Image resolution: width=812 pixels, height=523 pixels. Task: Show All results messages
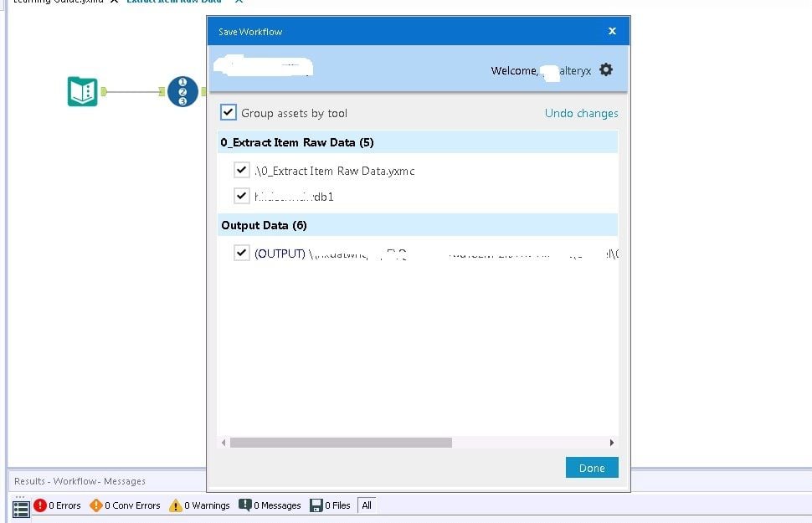367,505
